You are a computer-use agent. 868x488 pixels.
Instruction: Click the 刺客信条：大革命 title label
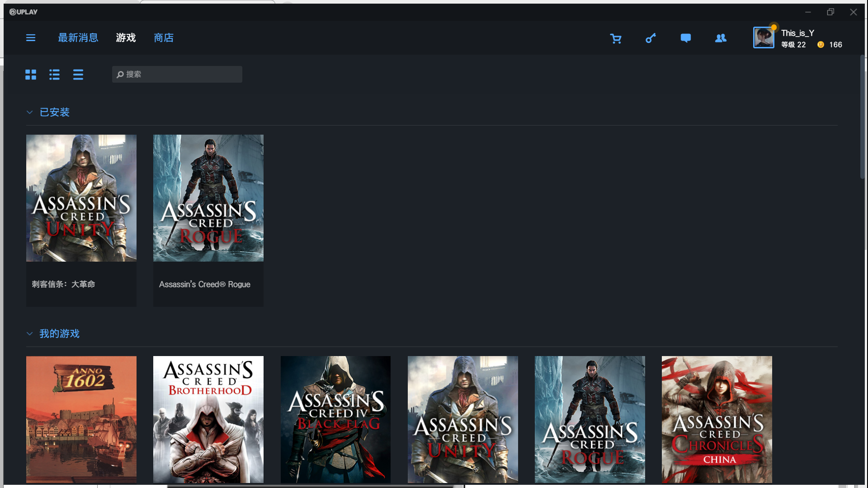coord(63,284)
